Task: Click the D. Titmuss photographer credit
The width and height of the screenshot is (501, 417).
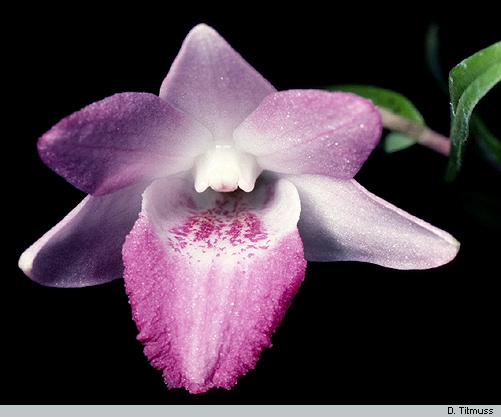Action: point(470,411)
